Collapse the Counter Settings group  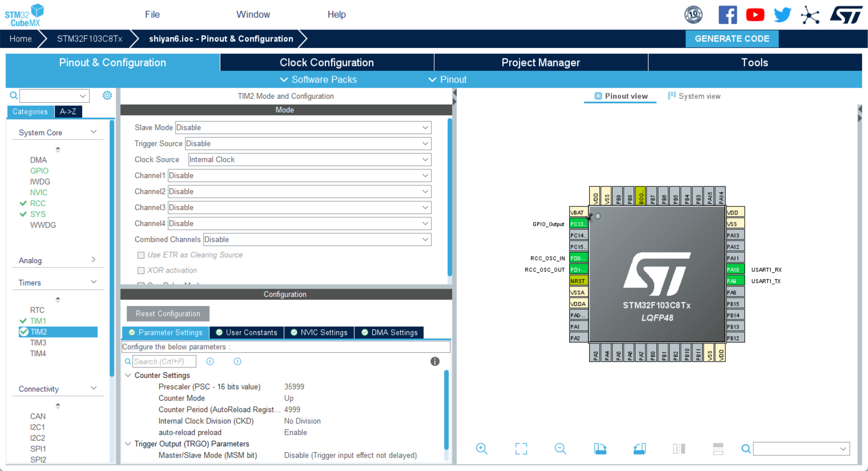[128, 375]
